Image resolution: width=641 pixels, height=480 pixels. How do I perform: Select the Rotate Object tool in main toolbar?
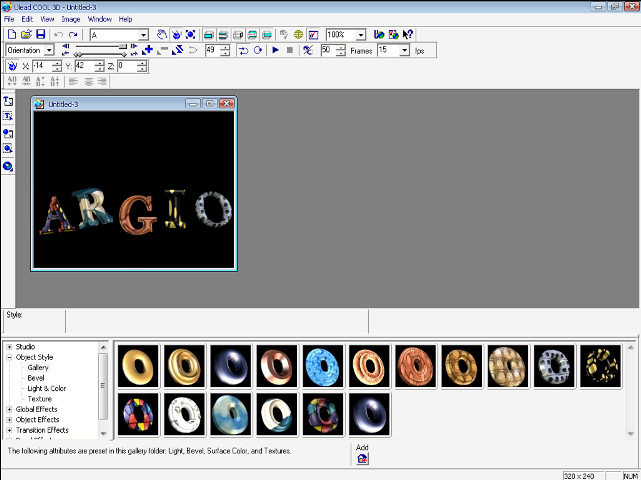[176, 35]
